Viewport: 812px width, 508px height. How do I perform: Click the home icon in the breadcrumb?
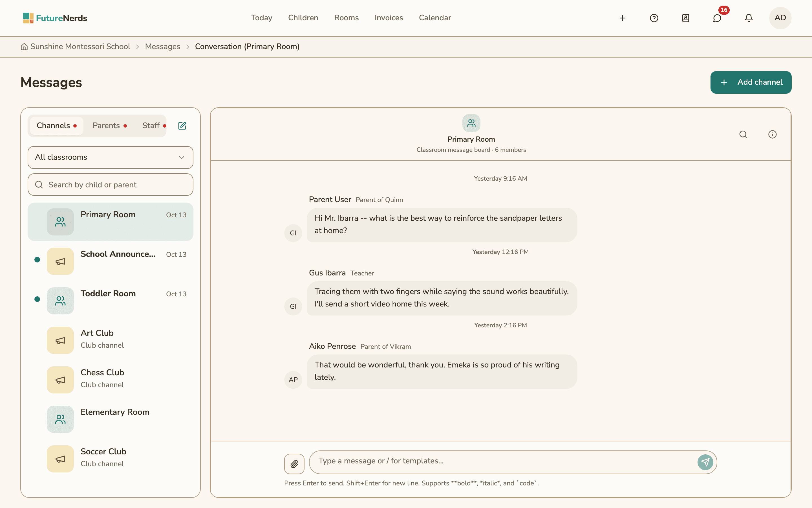(24, 47)
